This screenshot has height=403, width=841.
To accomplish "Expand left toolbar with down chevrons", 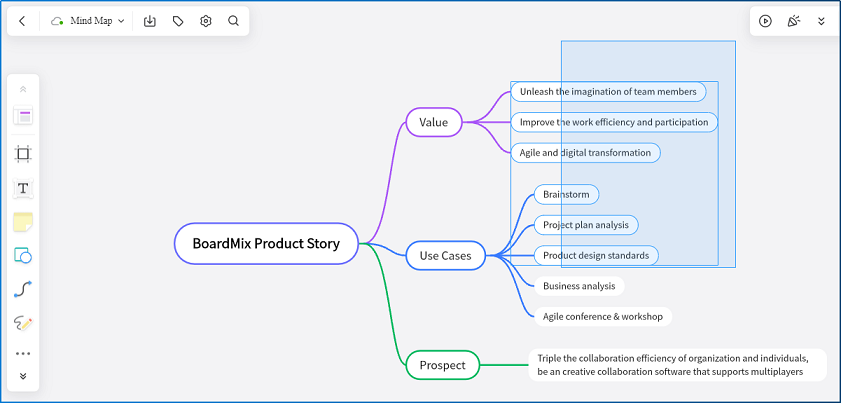I will pyautogui.click(x=23, y=376).
